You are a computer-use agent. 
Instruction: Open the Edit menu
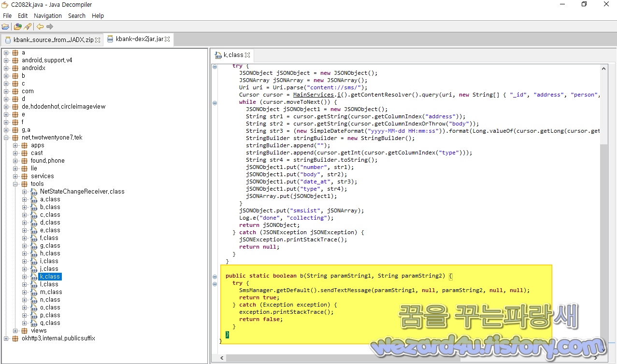point(23,15)
